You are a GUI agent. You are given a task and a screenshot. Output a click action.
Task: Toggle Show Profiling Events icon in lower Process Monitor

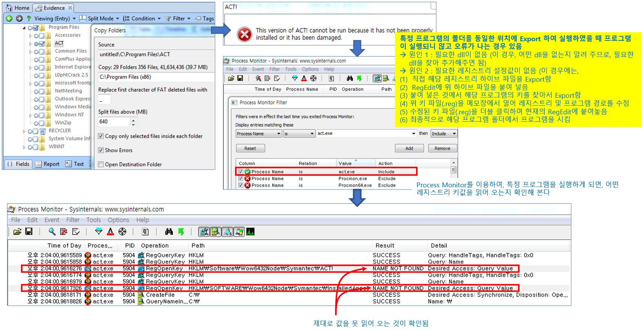pos(250,232)
